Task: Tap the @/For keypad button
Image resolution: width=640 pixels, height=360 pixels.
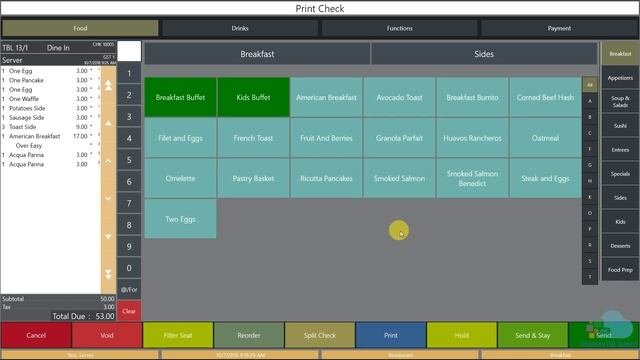Action: pyautogui.click(x=129, y=289)
